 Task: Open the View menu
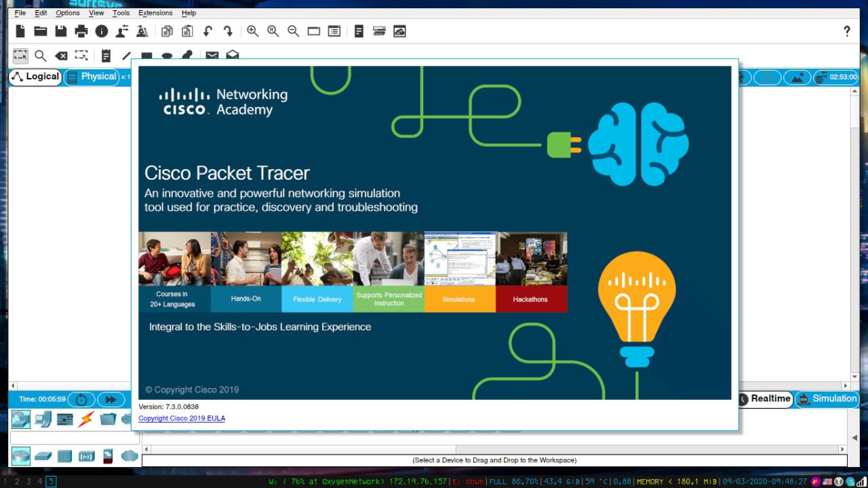pyautogui.click(x=96, y=12)
